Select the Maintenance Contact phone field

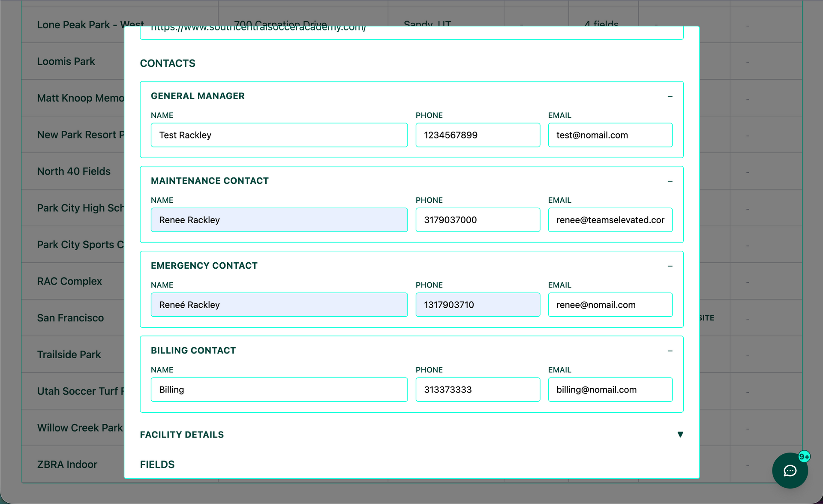[478, 220]
